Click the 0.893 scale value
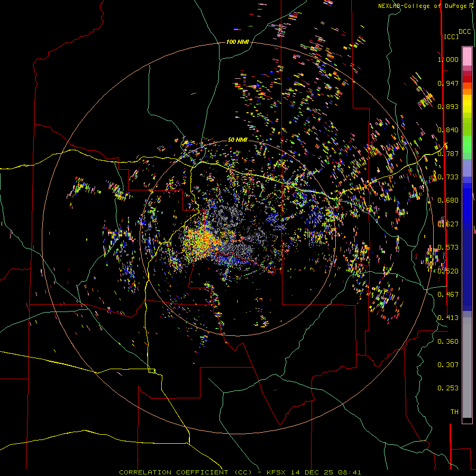 (x=448, y=106)
